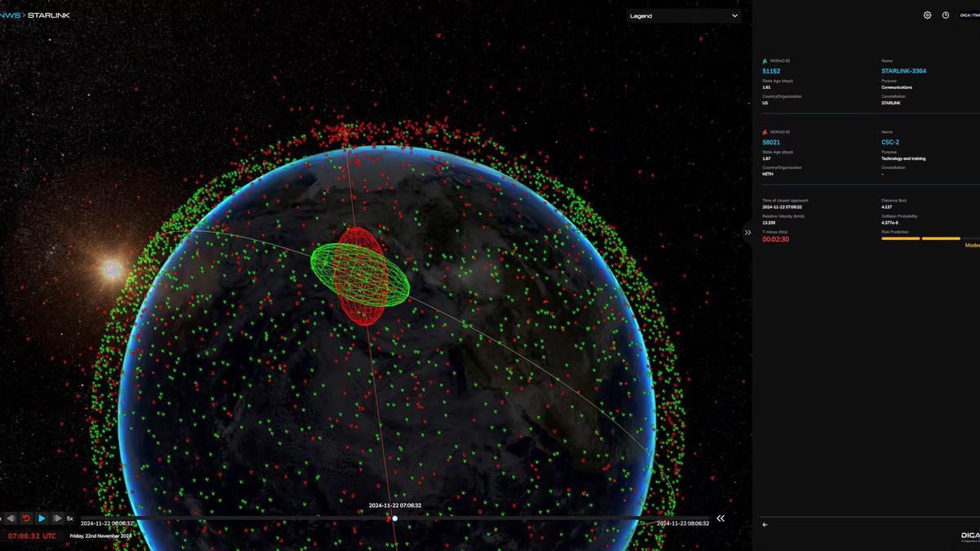Open the Legend dropdown
Viewport: 980px width, 551px height.
(684, 15)
